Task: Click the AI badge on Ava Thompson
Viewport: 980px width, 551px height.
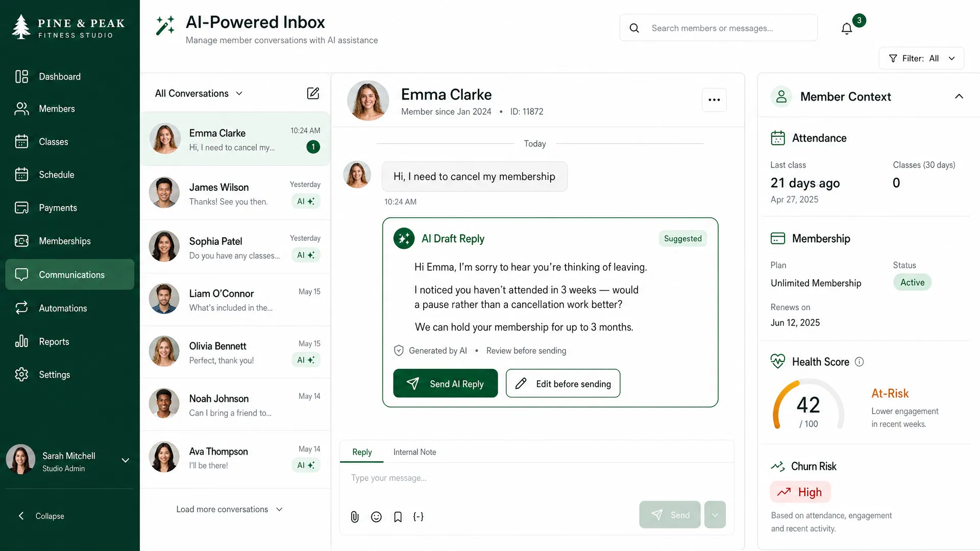Action: coord(306,465)
